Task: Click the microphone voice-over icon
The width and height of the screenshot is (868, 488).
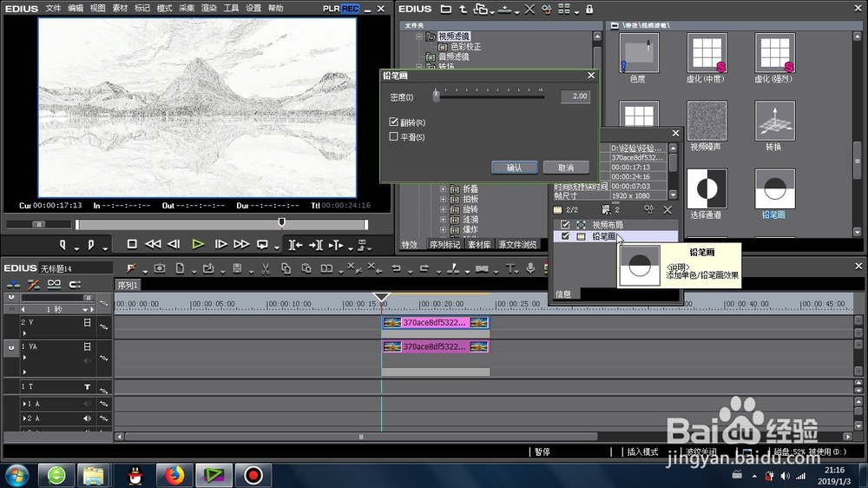Action: coord(530,268)
